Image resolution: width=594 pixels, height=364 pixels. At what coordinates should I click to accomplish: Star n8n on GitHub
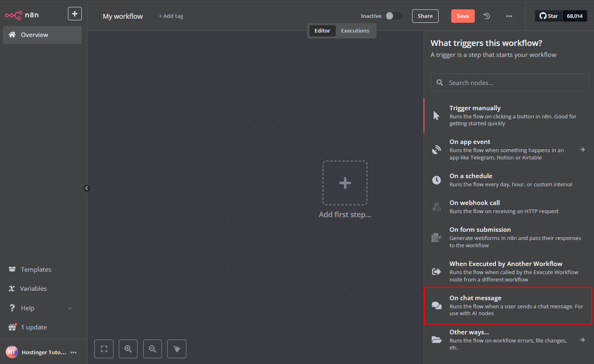pos(548,15)
